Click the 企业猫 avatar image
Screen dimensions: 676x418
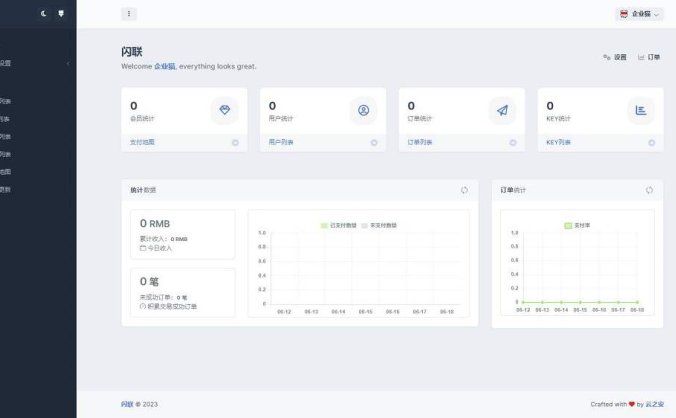tap(623, 14)
